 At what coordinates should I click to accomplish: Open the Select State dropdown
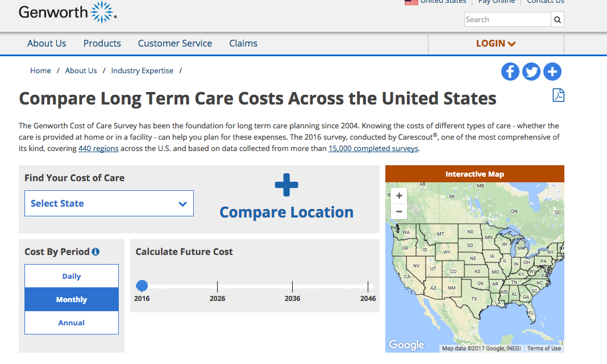coord(109,203)
